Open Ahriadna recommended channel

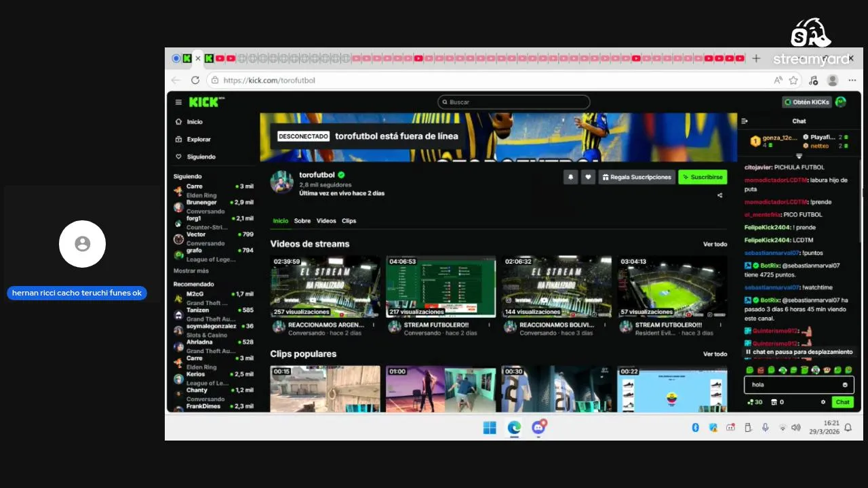point(214,346)
